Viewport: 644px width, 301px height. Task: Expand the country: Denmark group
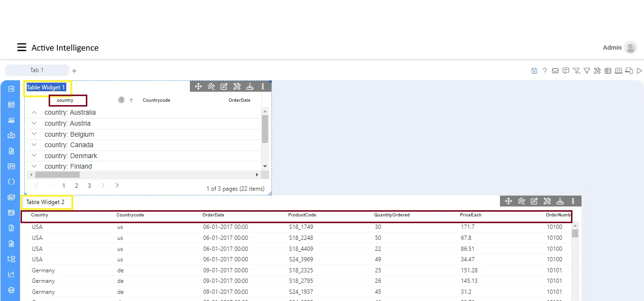coord(34,155)
